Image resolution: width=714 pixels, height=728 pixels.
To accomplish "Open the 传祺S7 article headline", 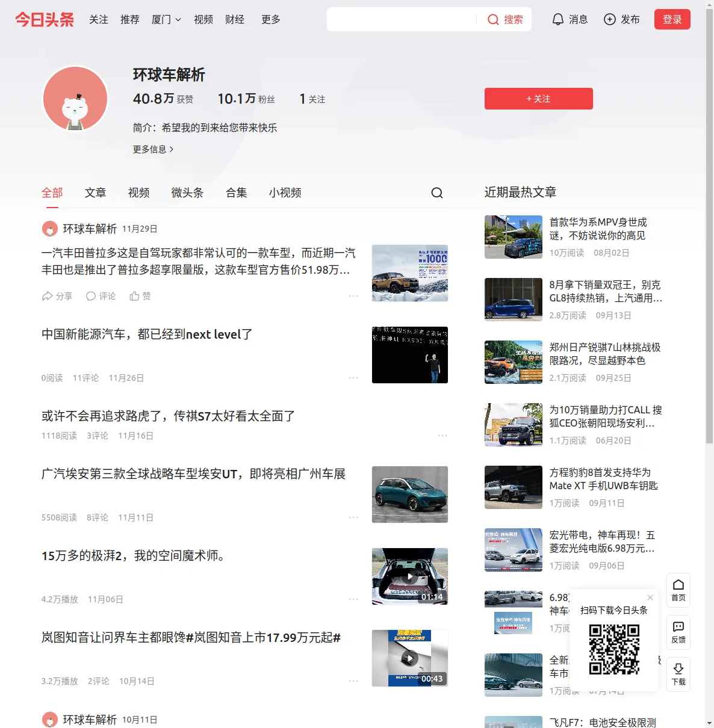I will 169,416.
